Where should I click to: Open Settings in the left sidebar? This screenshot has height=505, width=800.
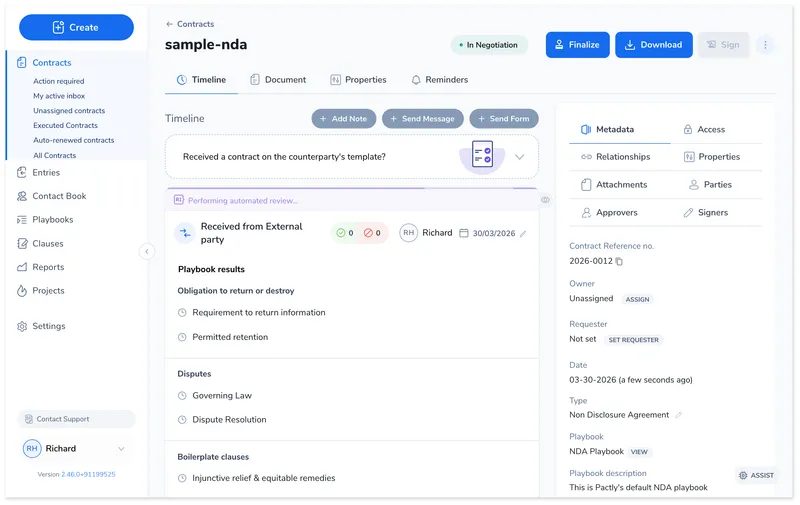click(x=48, y=327)
